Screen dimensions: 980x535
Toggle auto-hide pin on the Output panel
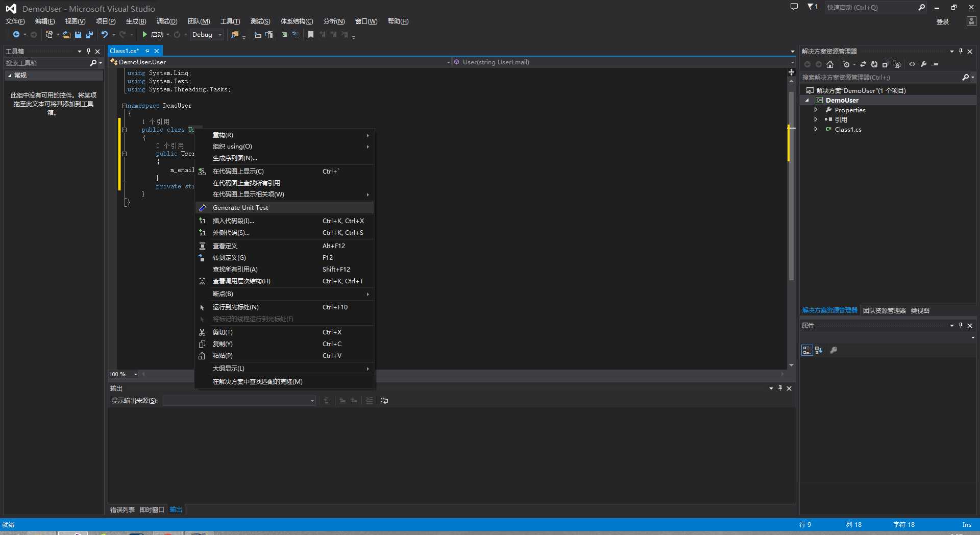coord(780,388)
